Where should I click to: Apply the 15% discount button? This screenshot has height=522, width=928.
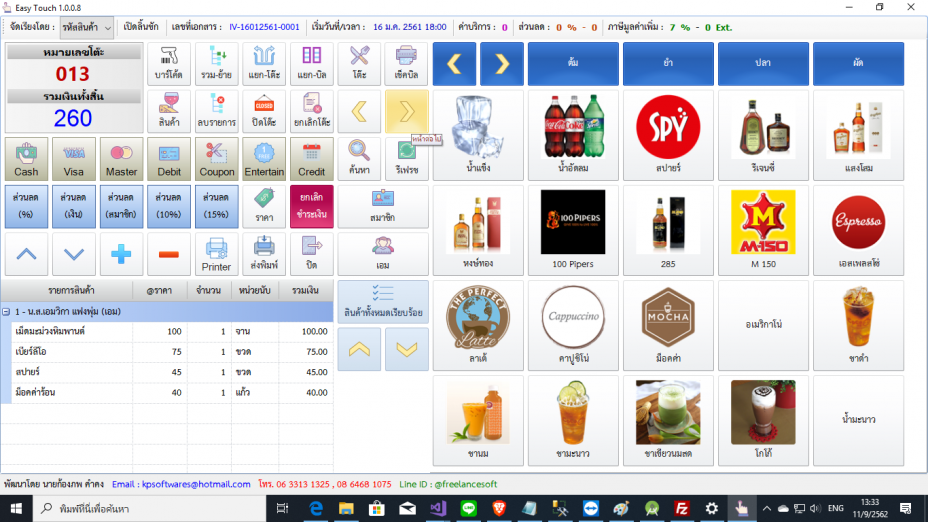[216, 207]
